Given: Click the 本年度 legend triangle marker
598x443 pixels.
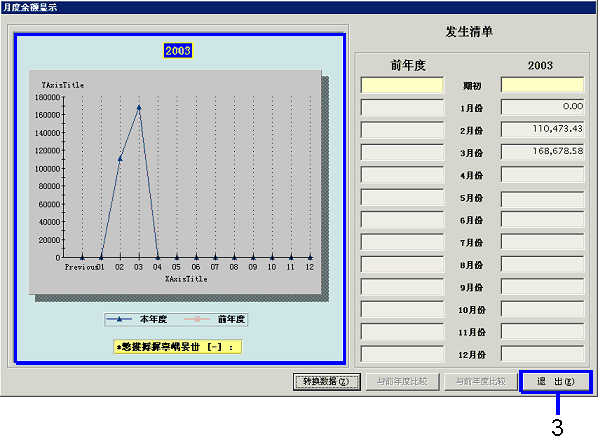Looking at the screenshot, I should tap(119, 319).
